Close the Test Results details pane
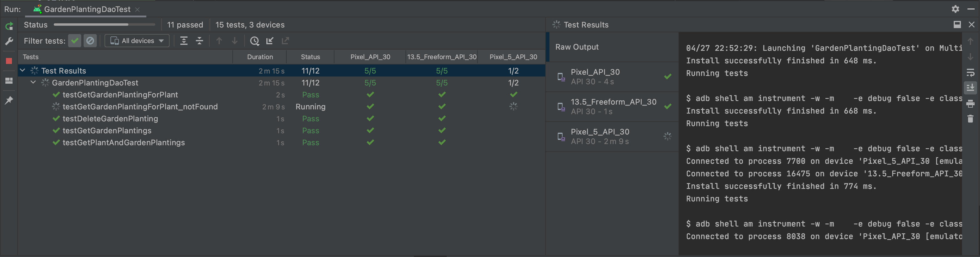The image size is (980, 257). (x=971, y=25)
